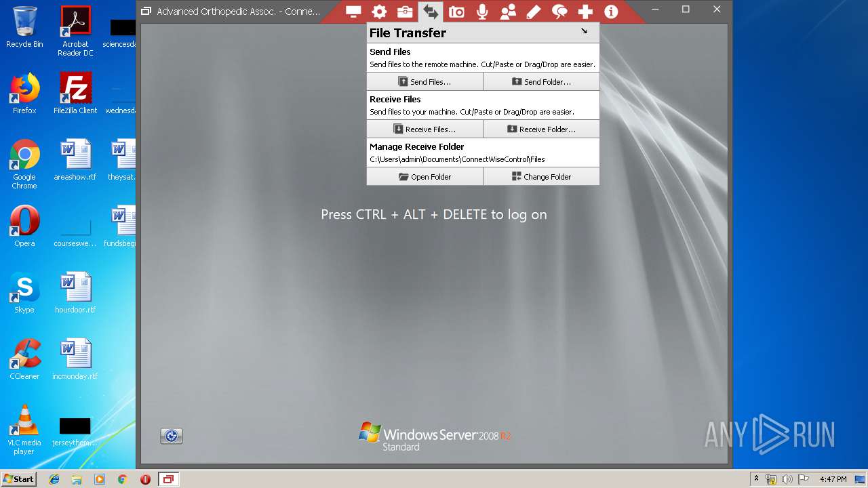Screen dimensions: 868x488
Task: Open VLC media player desktop shortcut
Action: click(x=24, y=430)
